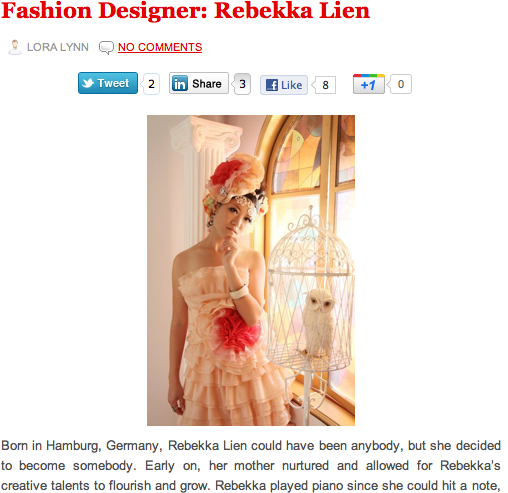The image size is (508, 493).
Task: Click the tweet count bubble showing 2
Action: (151, 84)
